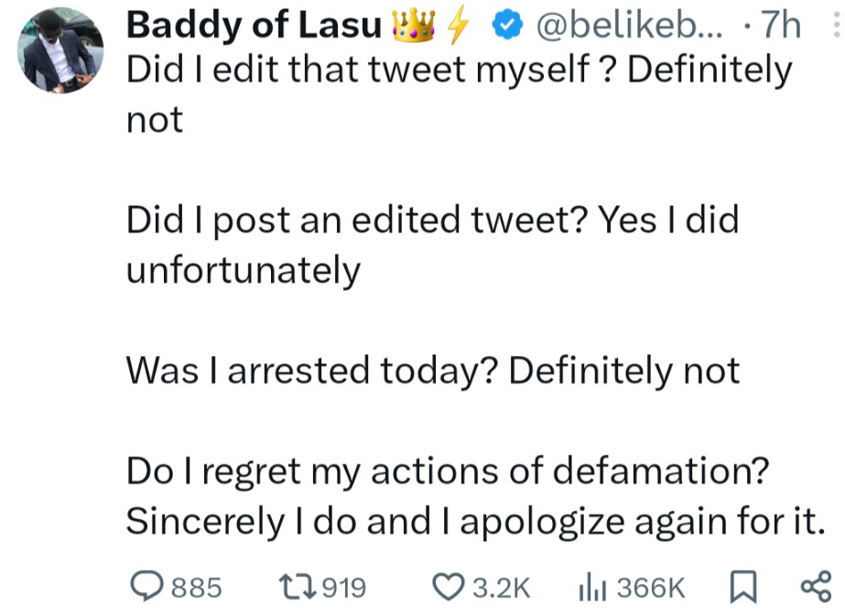Open view analytics bar chart icon
Screen dimensions: 845x616
591,586
